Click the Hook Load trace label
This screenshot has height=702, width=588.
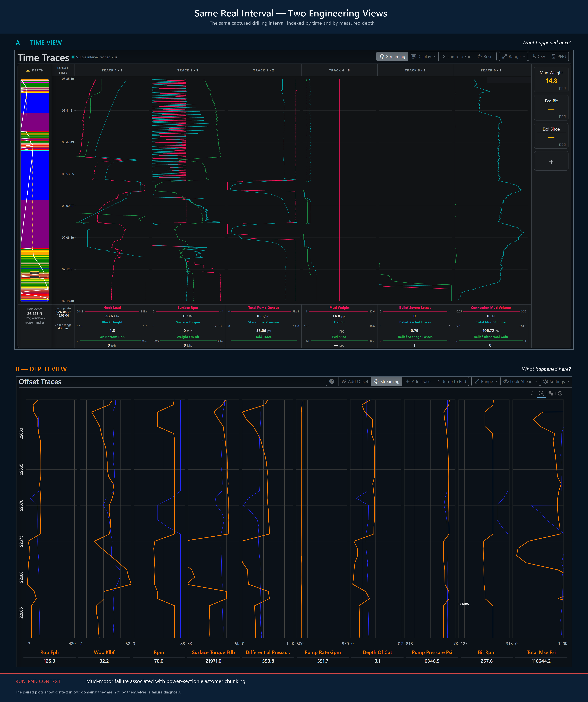pos(112,308)
